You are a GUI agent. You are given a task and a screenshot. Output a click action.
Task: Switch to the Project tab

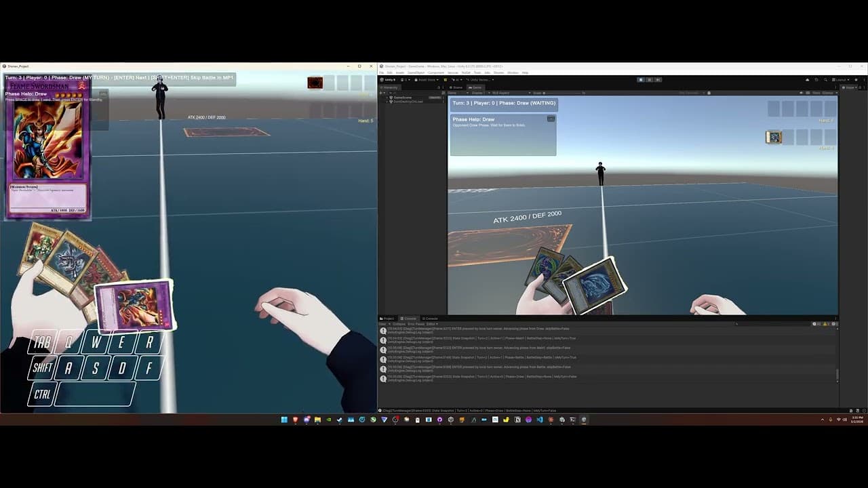click(x=388, y=319)
